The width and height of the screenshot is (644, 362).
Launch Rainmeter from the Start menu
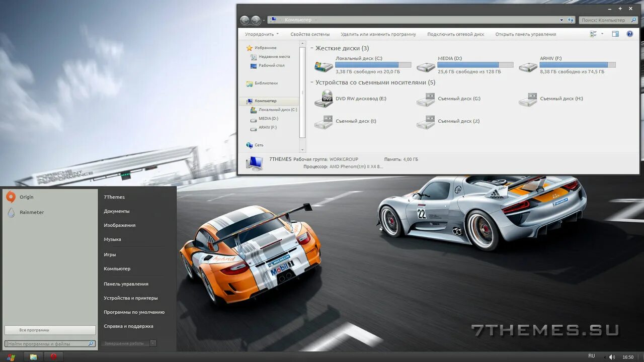[x=25, y=212]
